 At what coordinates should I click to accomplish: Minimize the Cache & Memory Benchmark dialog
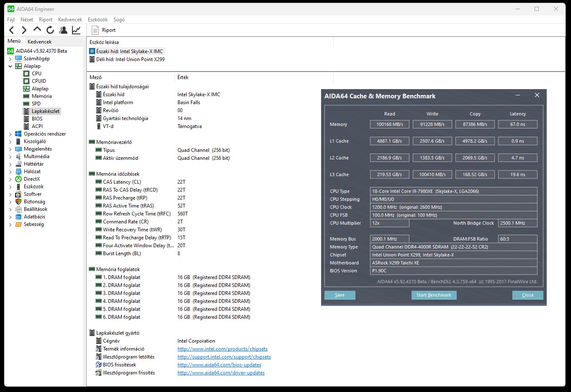[x=518, y=95]
